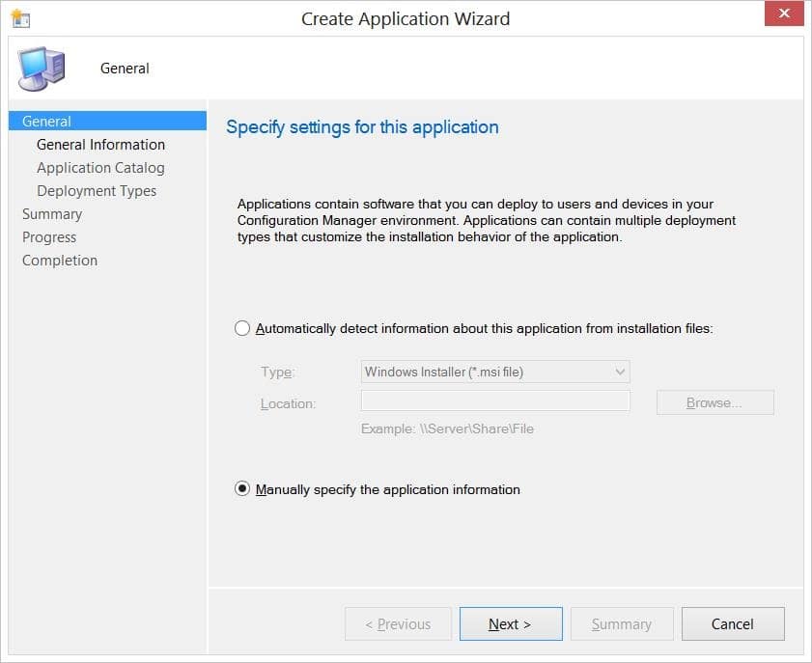
Task: Jump to the Deployment Types step
Action: 97,190
